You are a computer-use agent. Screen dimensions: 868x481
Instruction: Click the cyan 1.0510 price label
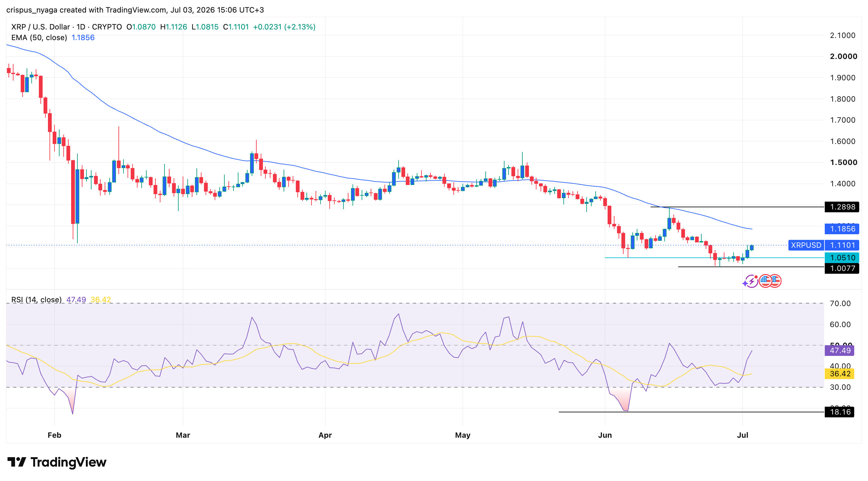point(842,257)
